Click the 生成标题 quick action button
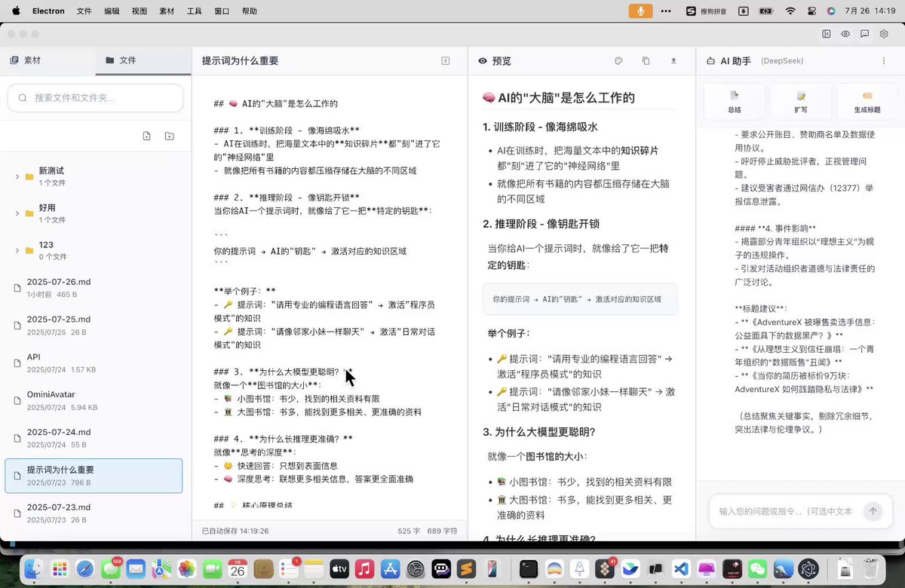 point(867,101)
